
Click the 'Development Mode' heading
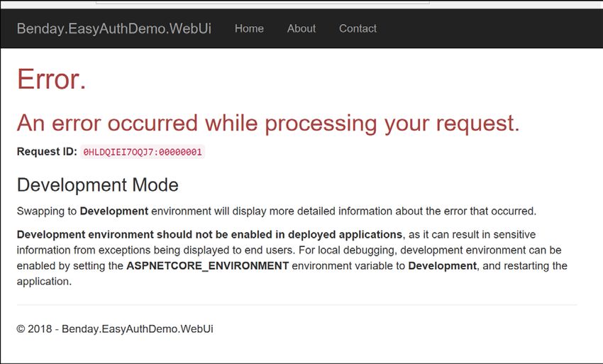click(98, 185)
